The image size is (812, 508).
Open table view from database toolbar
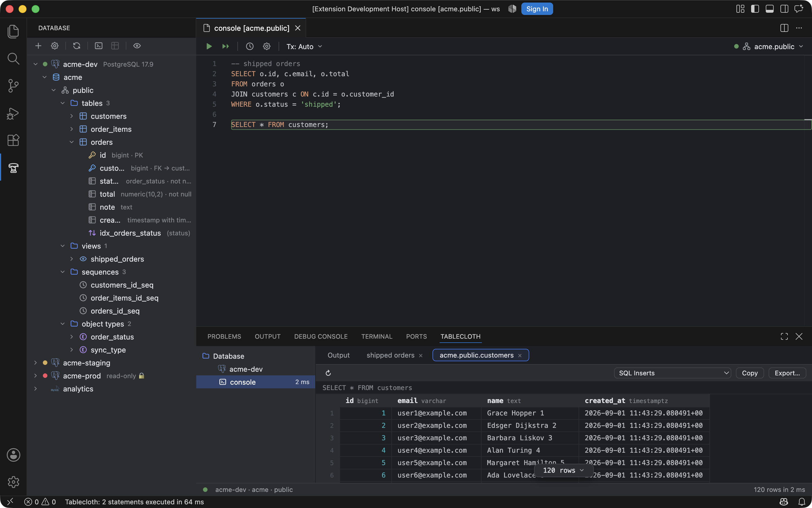[x=115, y=46]
